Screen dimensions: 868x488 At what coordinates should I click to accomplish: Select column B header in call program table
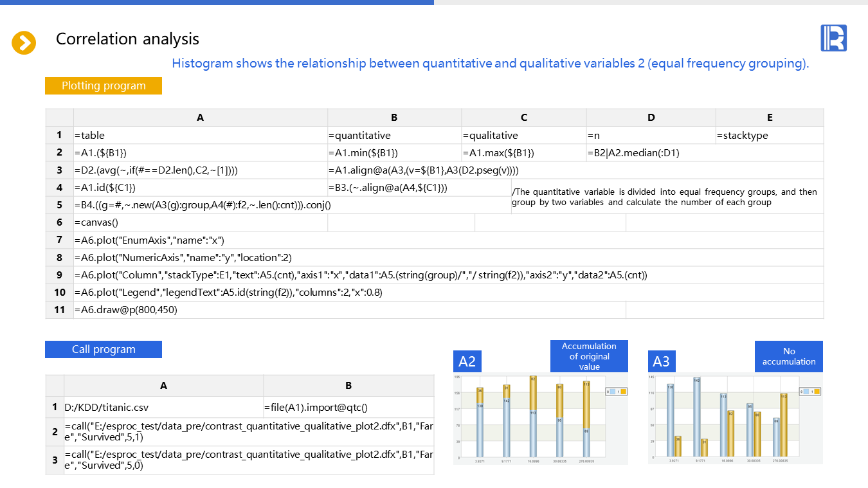tap(348, 386)
